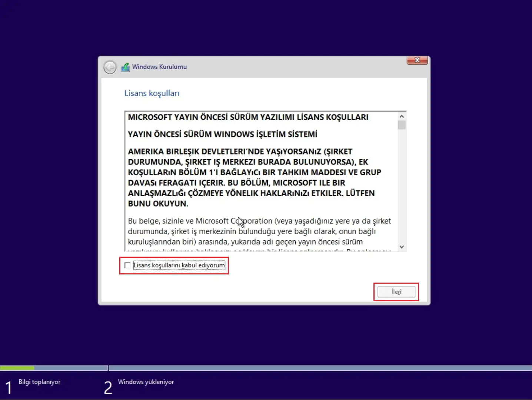
Task: Click the scrollbar down arrow
Action: point(401,247)
